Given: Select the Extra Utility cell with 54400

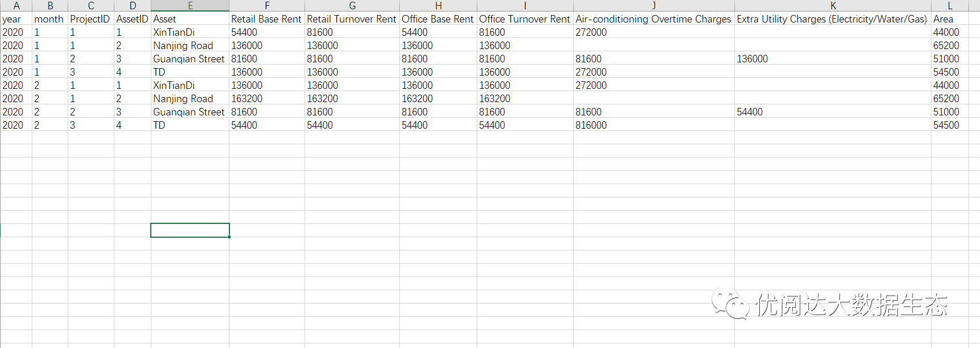Looking at the screenshot, I should pos(833,112).
